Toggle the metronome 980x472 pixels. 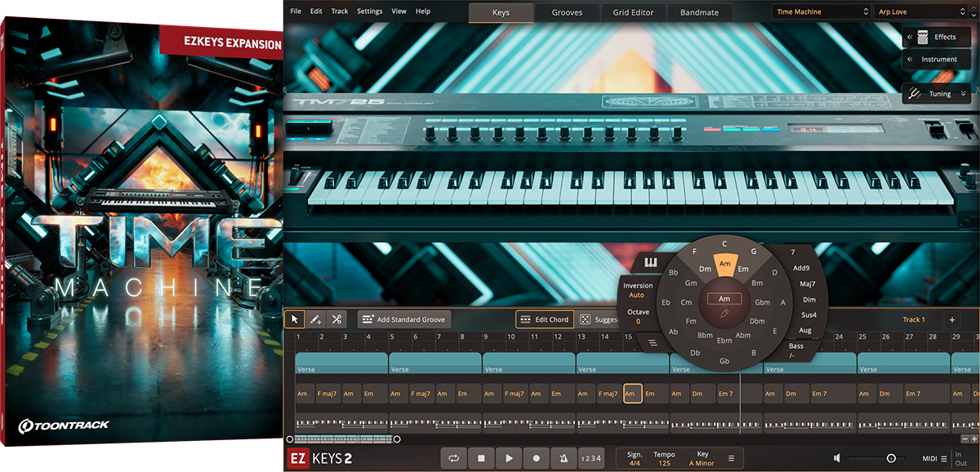tap(563, 458)
